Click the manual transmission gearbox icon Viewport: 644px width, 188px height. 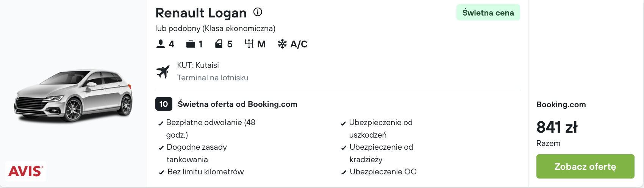249,44
